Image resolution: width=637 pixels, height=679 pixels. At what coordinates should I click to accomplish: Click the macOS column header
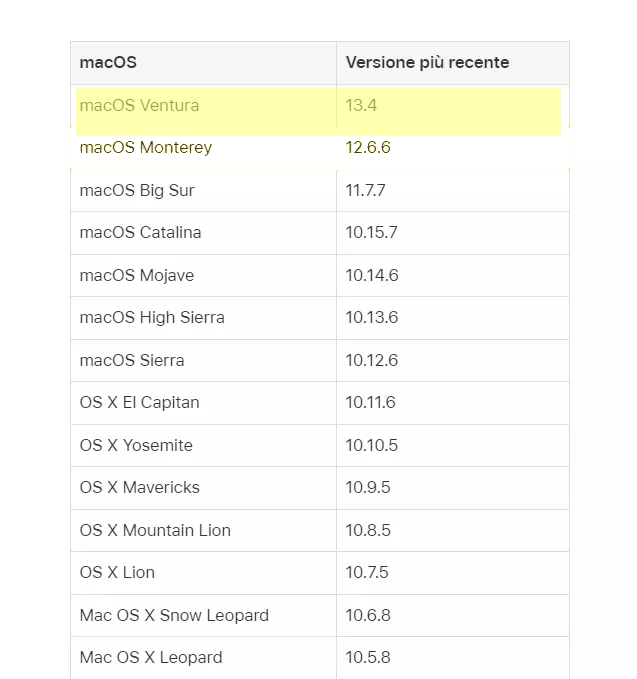108,63
